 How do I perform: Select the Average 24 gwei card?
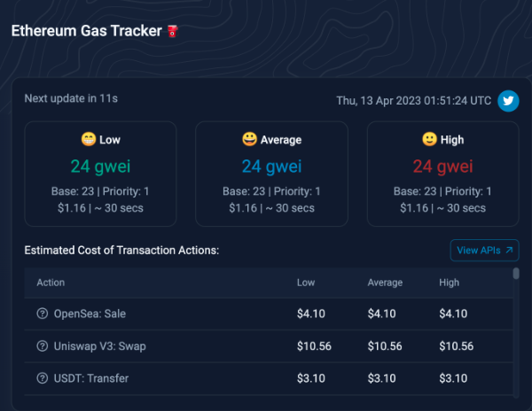tap(271, 174)
